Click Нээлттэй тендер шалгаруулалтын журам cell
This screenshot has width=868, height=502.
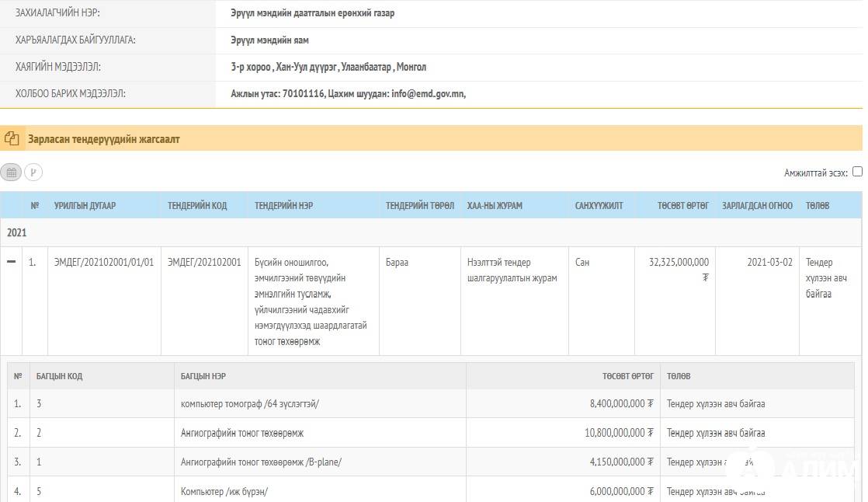pos(512,270)
